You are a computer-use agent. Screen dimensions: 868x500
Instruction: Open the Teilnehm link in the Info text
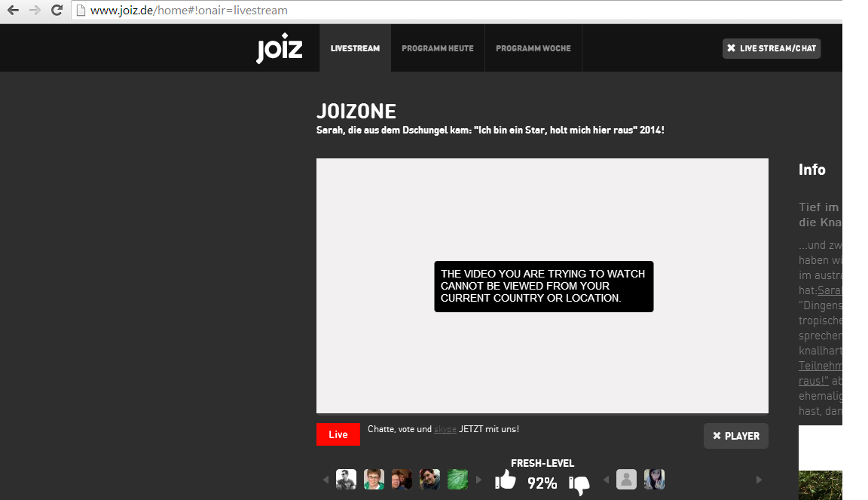tap(820, 366)
